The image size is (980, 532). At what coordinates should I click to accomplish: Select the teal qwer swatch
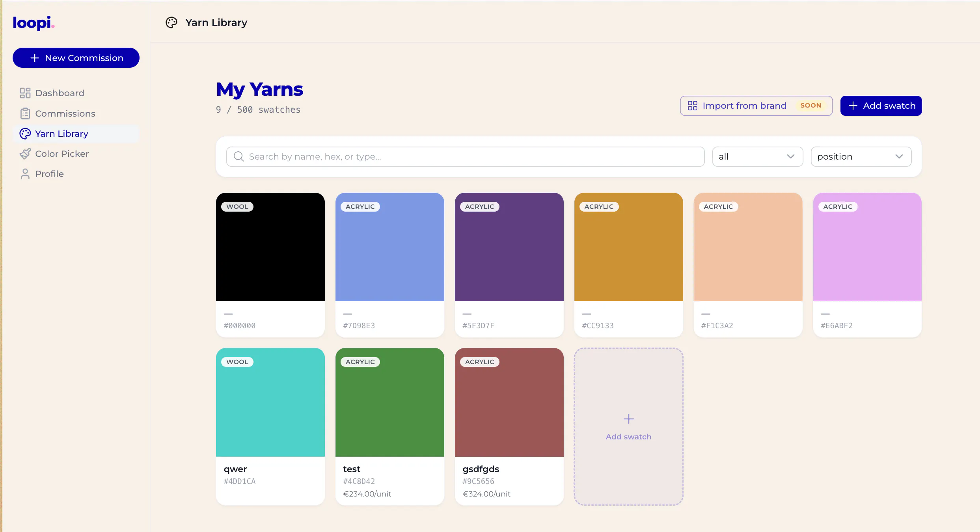coord(270,426)
